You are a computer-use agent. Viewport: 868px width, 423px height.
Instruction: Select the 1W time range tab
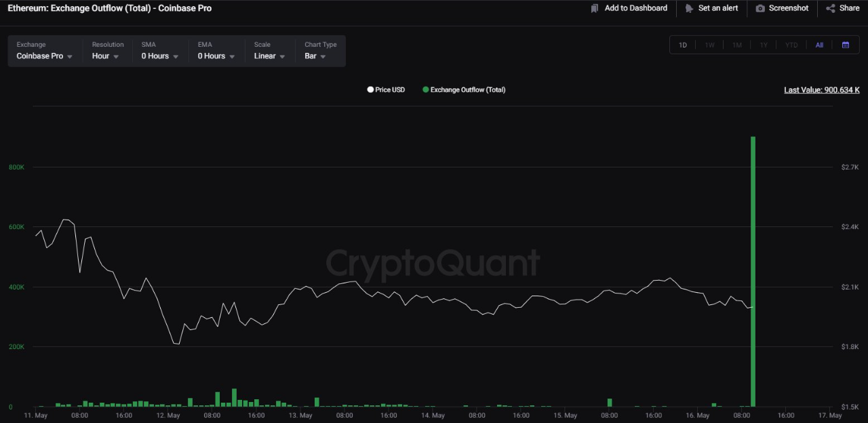709,45
